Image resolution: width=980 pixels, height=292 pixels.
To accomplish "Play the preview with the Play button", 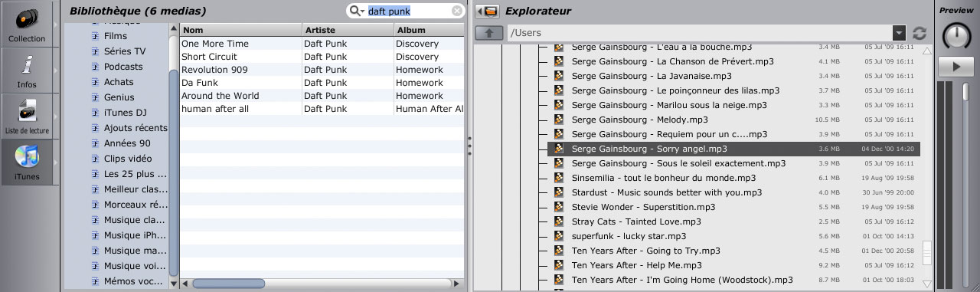I will [x=956, y=67].
